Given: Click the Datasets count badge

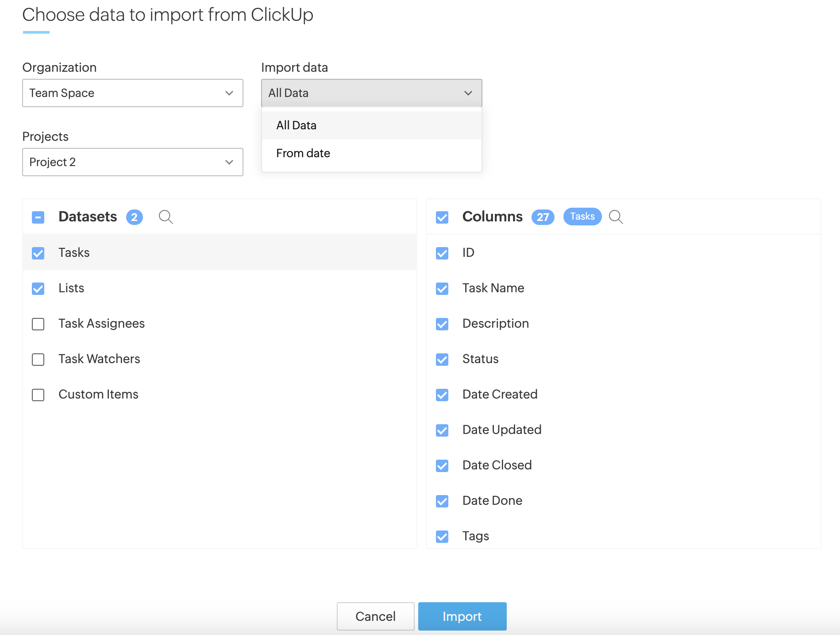Looking at the screenshot, I should click(x=134, y=217).
